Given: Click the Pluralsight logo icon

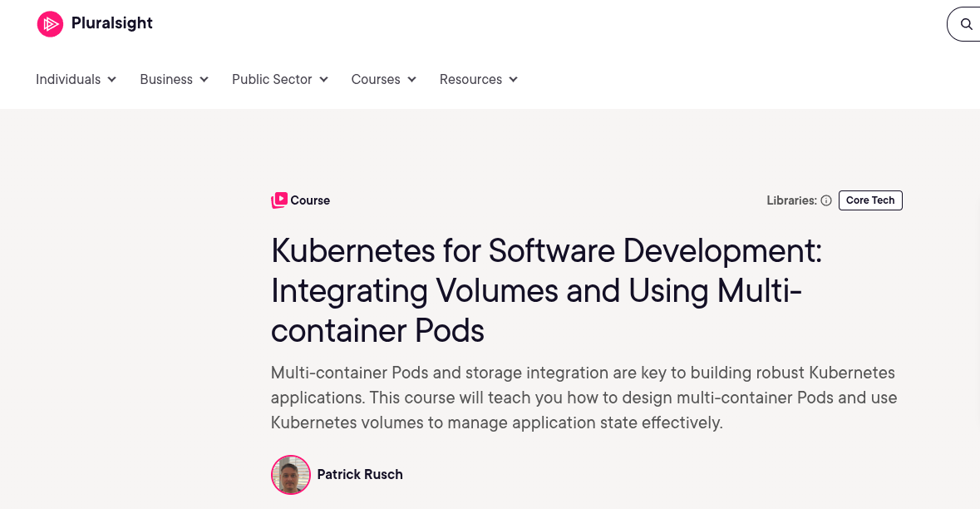Looking at the screenshot, I should (x=50, y=24).
